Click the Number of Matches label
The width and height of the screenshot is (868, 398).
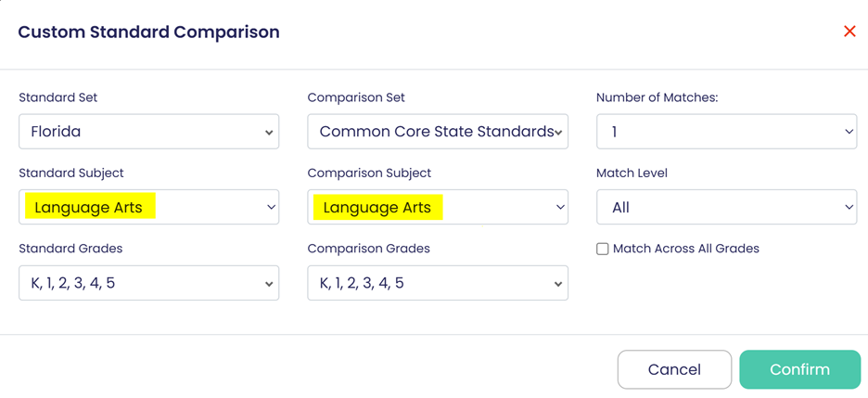click(x=656, y=97)
